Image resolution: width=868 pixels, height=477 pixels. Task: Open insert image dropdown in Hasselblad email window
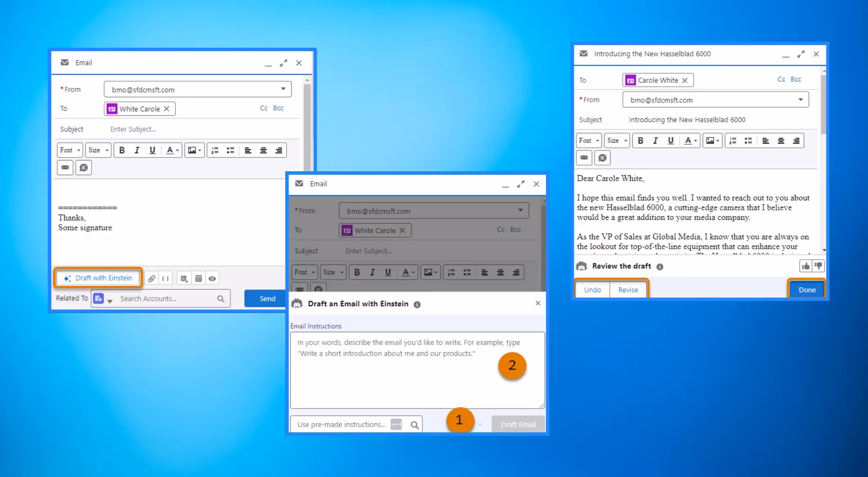pos(712,140)
